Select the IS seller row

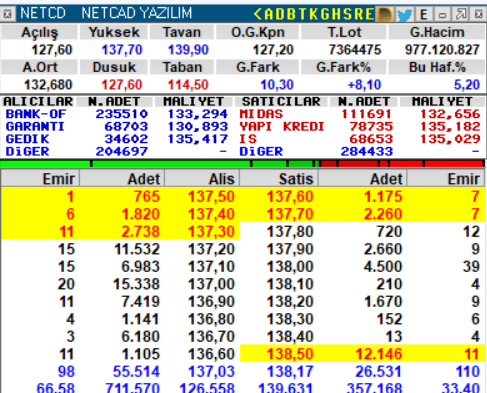[x=360, y=139]
